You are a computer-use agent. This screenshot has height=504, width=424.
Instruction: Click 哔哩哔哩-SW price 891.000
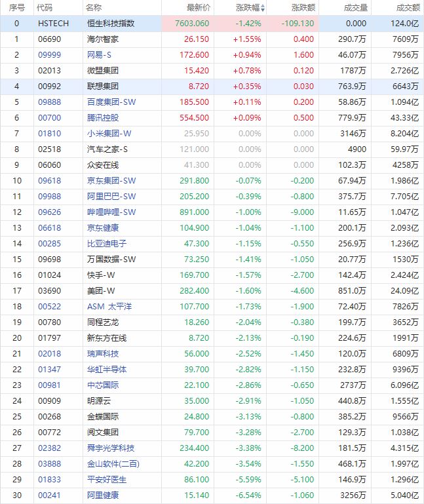point(195,212)
